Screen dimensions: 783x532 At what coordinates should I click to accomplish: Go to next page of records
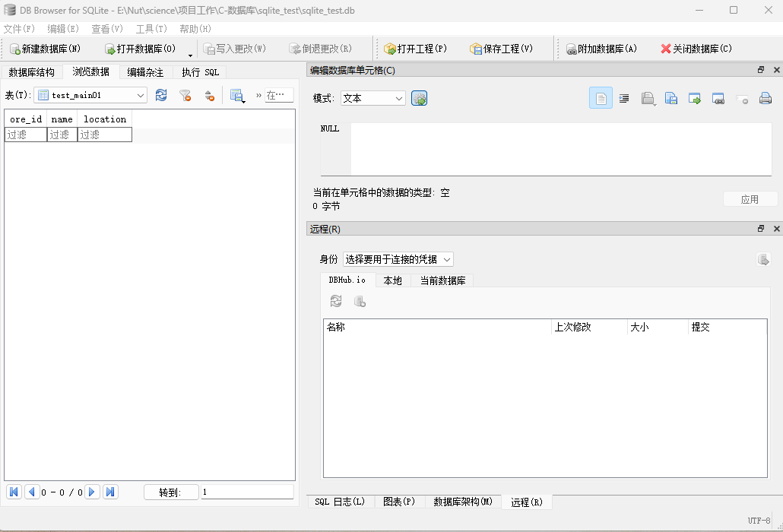click(x=92, y=492)
